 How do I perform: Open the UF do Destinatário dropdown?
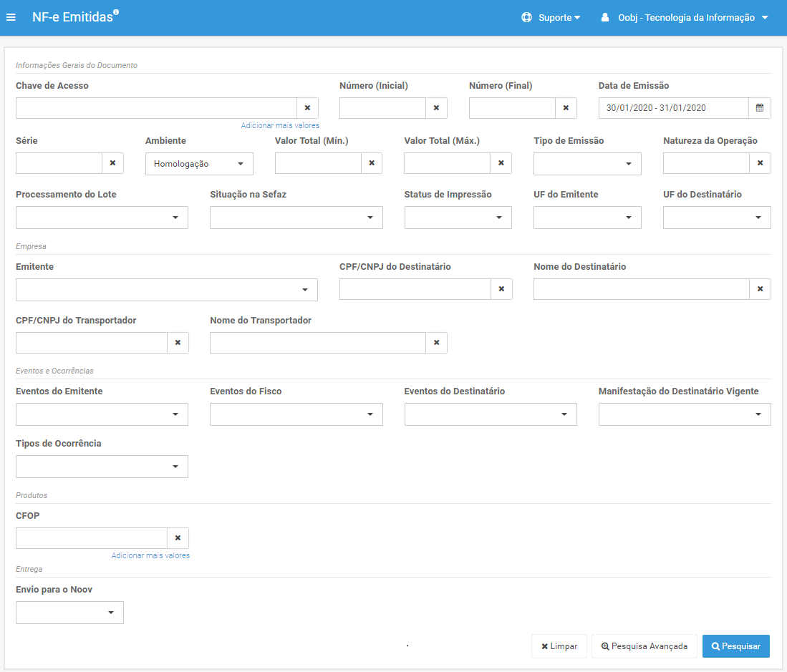(717, 218)
